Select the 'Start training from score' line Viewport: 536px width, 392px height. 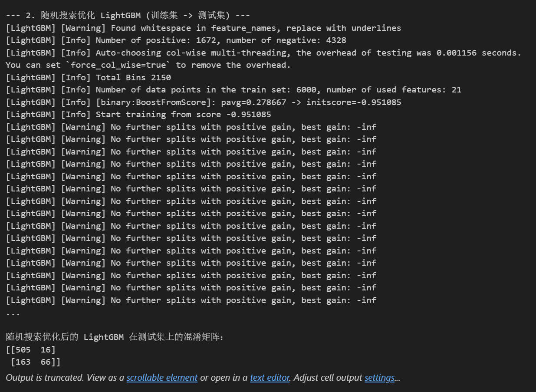coord(138,115)
